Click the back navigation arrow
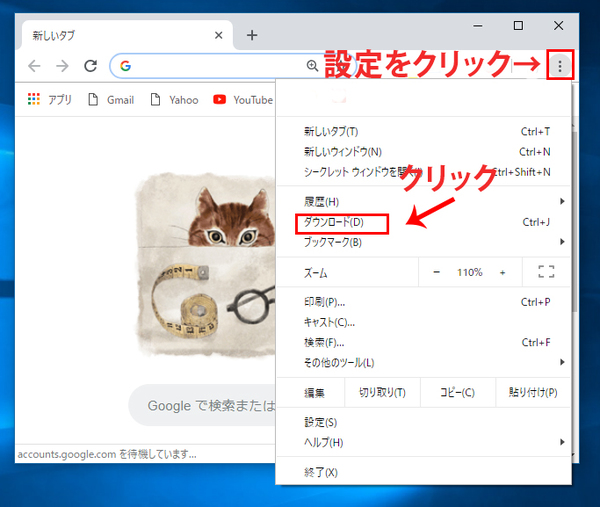 35,66
